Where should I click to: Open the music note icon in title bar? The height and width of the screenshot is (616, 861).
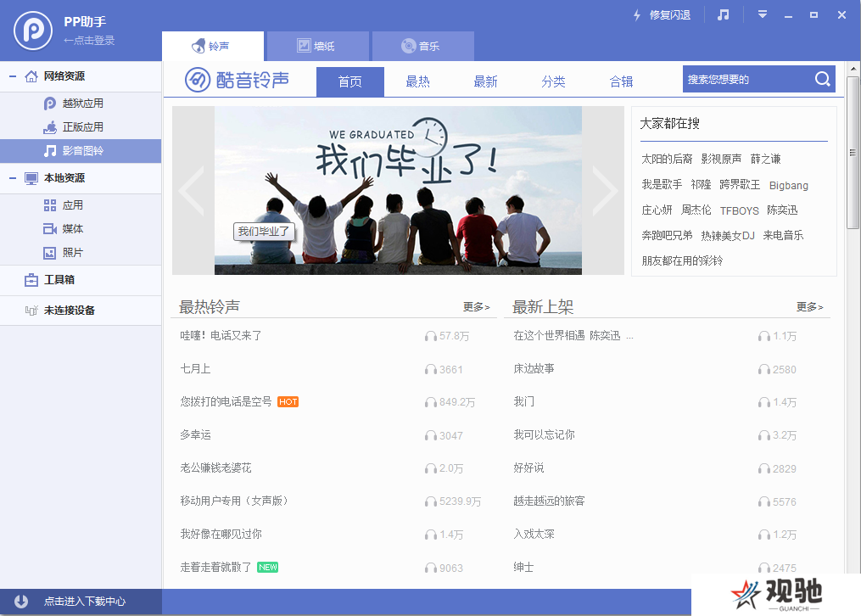(x=724, y=14)
